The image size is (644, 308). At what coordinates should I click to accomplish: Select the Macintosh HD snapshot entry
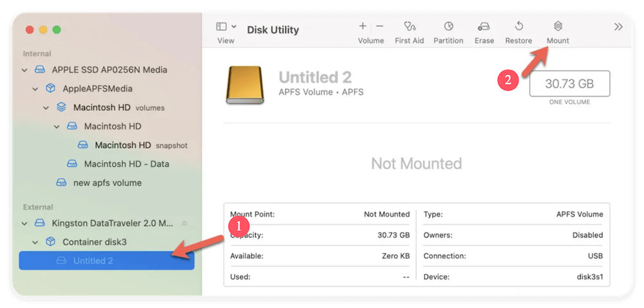point(122,145)
